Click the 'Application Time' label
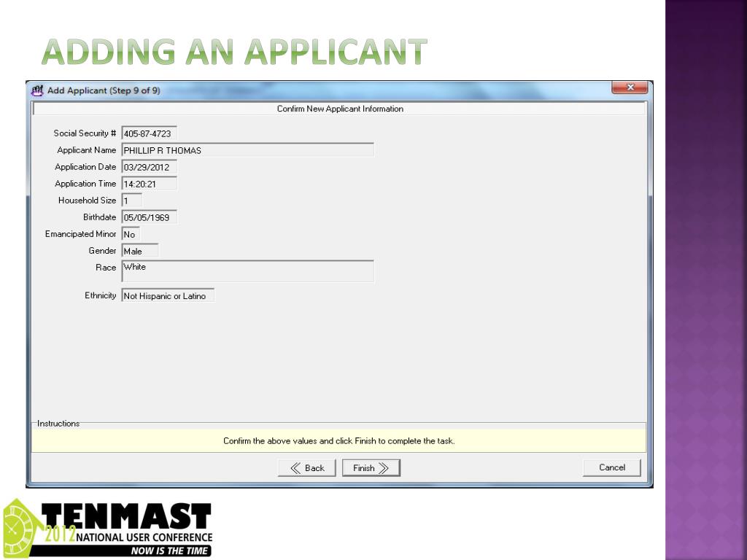Image resolution: width=747 pixels, height=560 pixels. click(85, 183)
